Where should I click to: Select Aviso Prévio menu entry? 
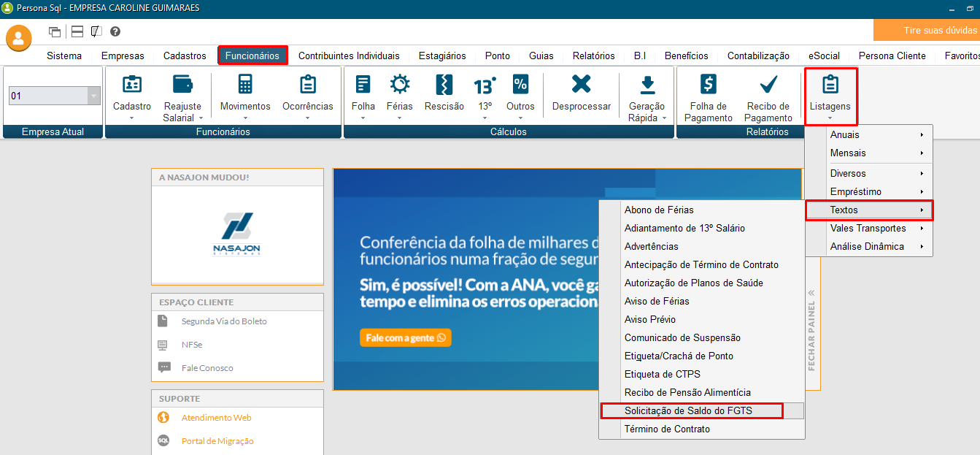701,319
